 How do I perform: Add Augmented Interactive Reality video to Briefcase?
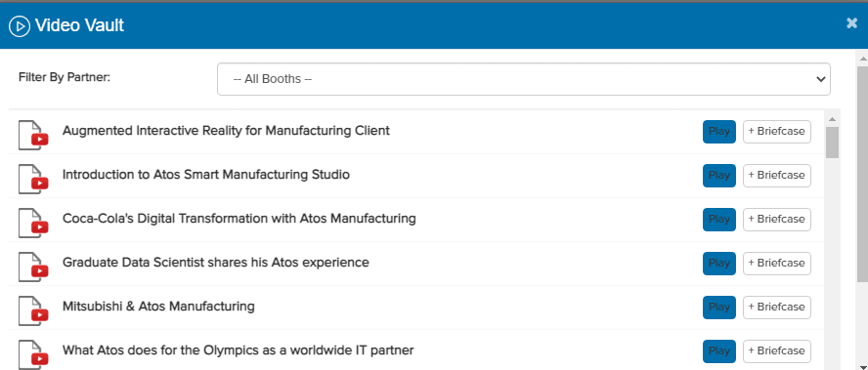pos(777,132)
